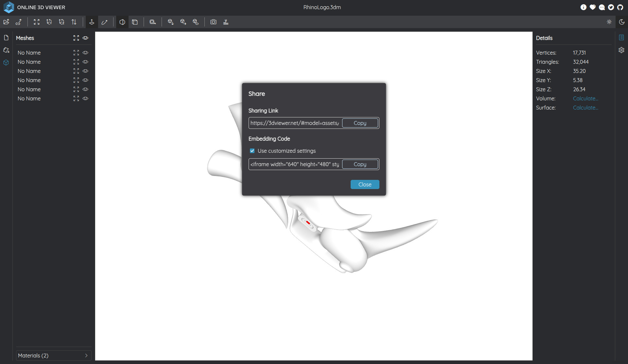The width and height of the screenshot is (628, 364).
Task: Uncheck Use customized settings checkbox
Action: pos(252,151)
